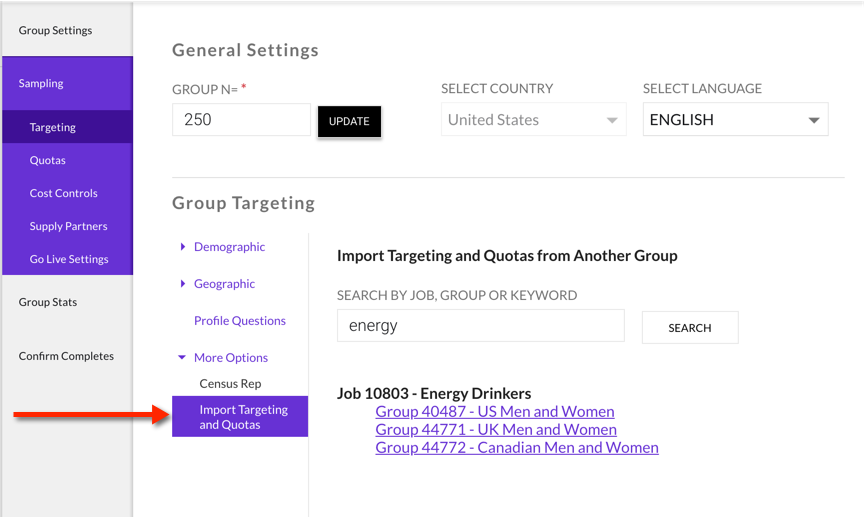Open Group 40487 - US Men and Women
The height and width of the screenshot is (517, 865).
coord(495,411)
